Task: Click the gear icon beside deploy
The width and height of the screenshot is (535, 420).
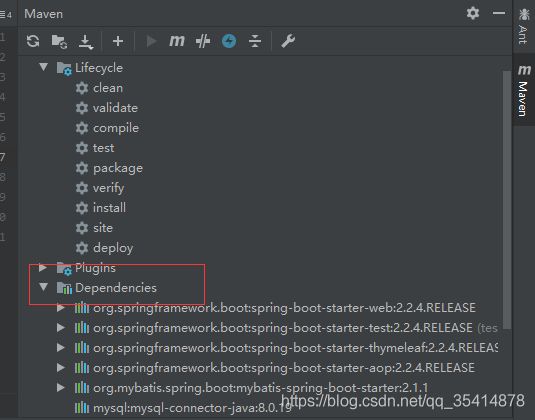Action: tap(82, 248)
